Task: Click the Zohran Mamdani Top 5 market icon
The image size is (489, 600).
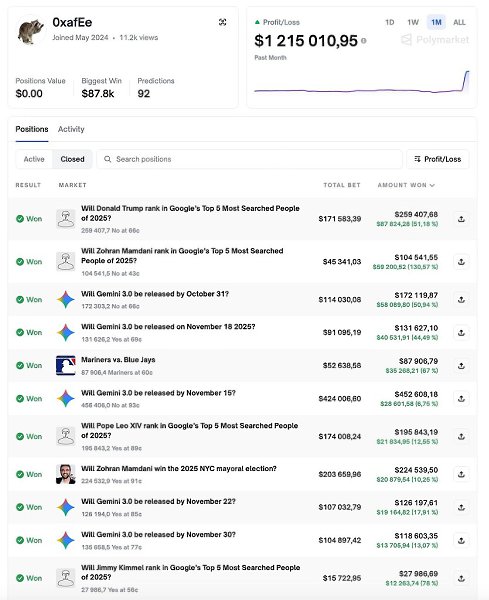Action: coord(66,262)
